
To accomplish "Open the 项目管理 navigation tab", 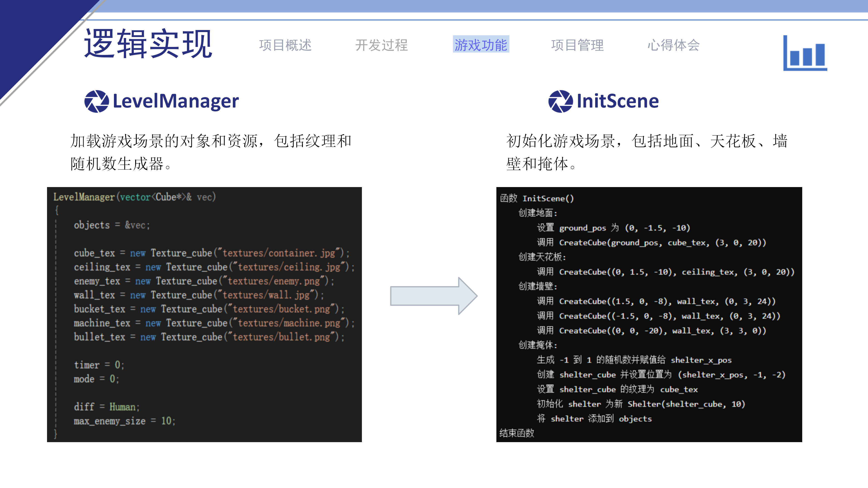I will click(577, 45).
